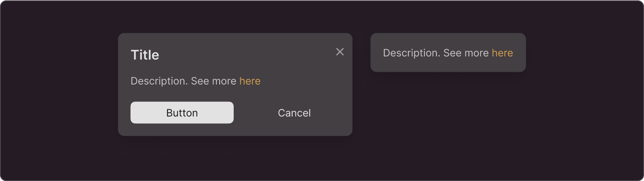Click dialog area right of the Cancel label
Screen dimensions: 644x181
point(331,113)
